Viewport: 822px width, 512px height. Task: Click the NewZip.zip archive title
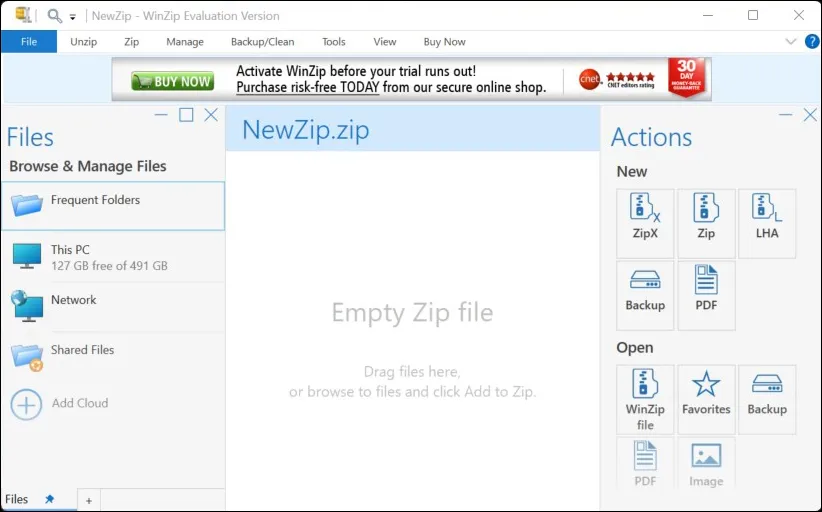tap(306, 129)
